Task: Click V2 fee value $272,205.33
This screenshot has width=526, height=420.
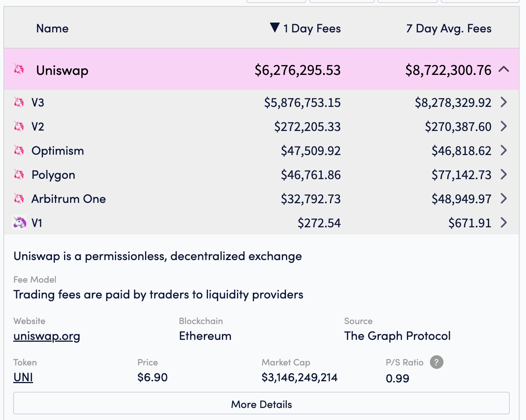Action: click(307, 127)
